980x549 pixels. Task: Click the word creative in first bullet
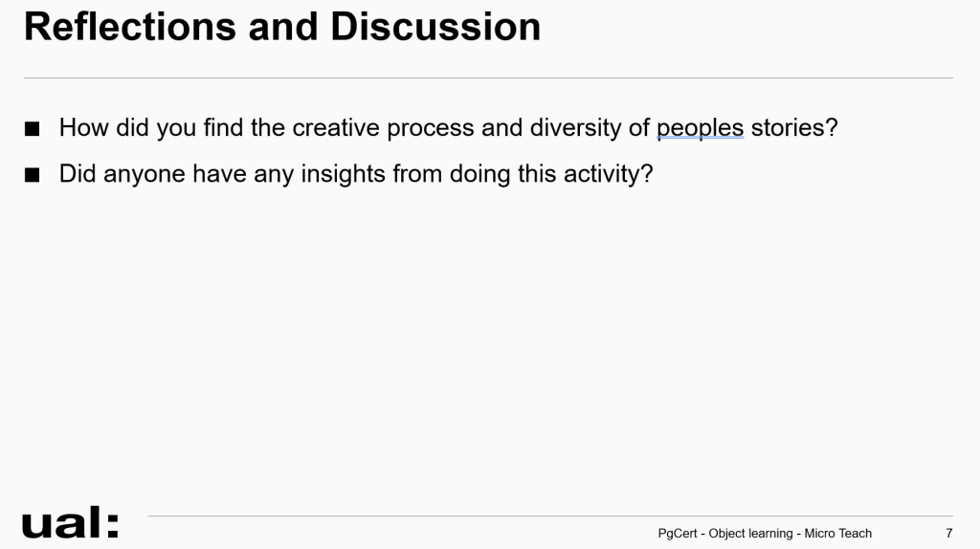[x=336, y=127]
